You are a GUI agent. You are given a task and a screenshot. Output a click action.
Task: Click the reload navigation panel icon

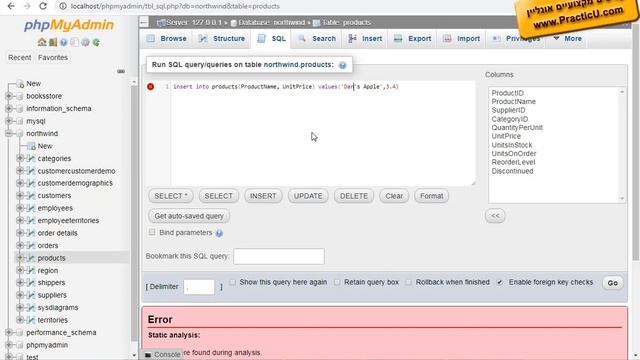pyautogui.click(x=96, y=42)
